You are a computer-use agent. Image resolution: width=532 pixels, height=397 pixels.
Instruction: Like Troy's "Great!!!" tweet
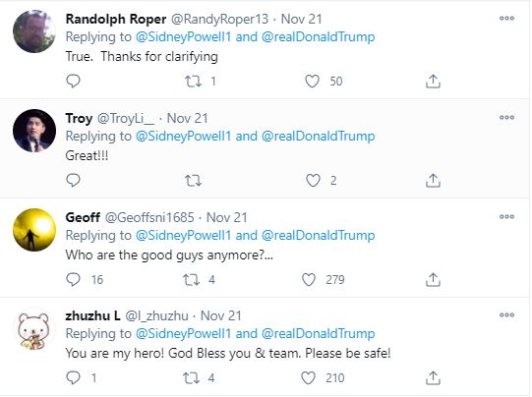313,181
